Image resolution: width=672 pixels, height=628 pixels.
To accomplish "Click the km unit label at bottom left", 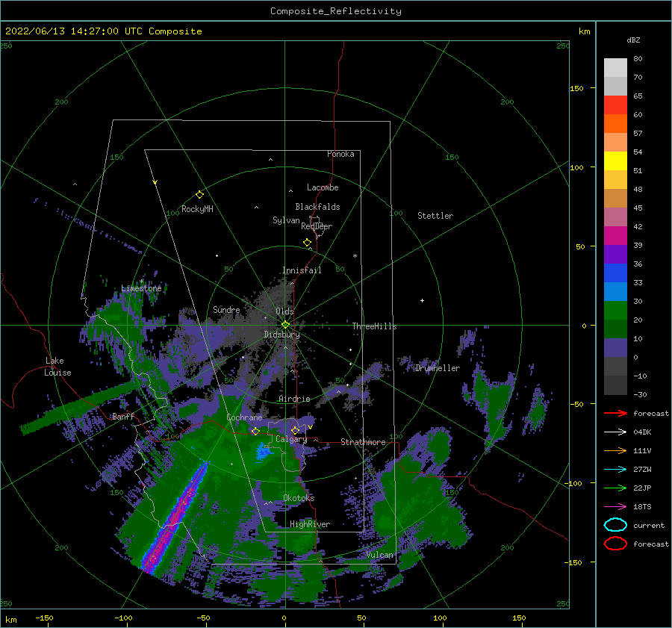I will point(11,620).
